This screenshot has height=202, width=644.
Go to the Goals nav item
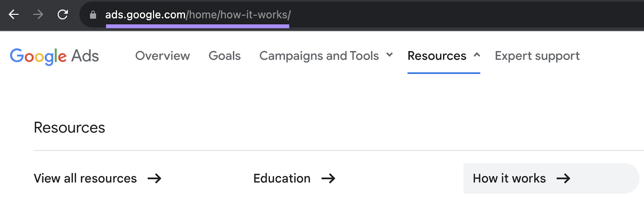[x=224, y=56]
